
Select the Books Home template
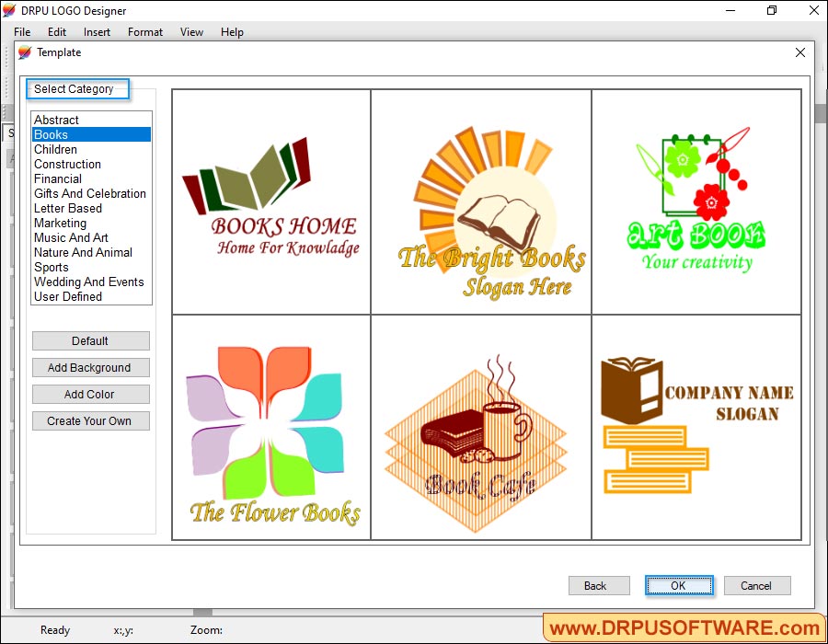(x=270, y=201)
